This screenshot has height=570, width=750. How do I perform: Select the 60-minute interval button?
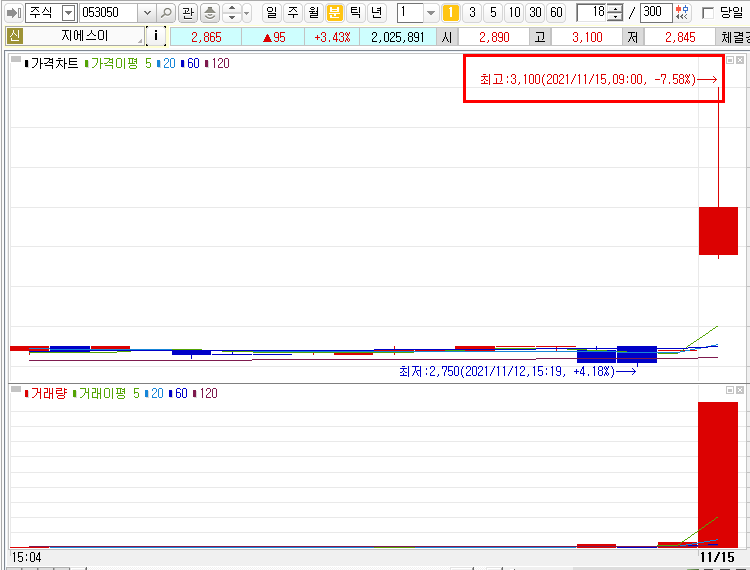(x=556, y=12)
